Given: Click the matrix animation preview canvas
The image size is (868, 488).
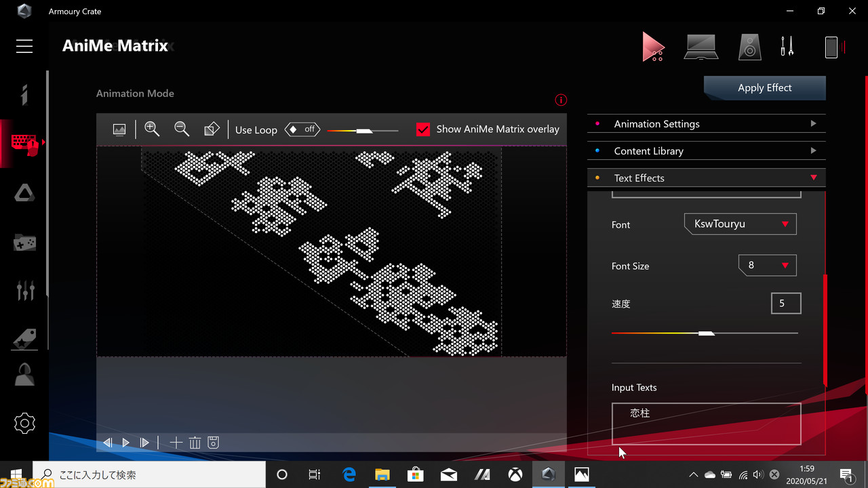Looking at the screenshot, I should (x=331, y=251).
